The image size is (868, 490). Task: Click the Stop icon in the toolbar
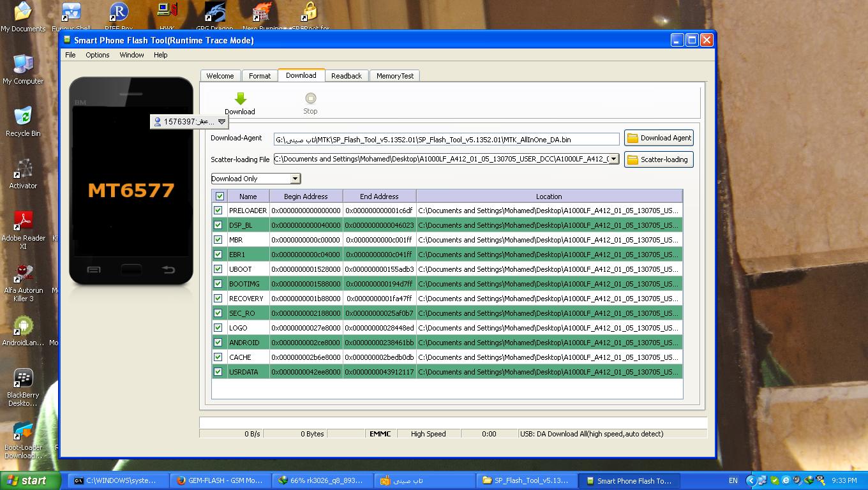[310, 98]
